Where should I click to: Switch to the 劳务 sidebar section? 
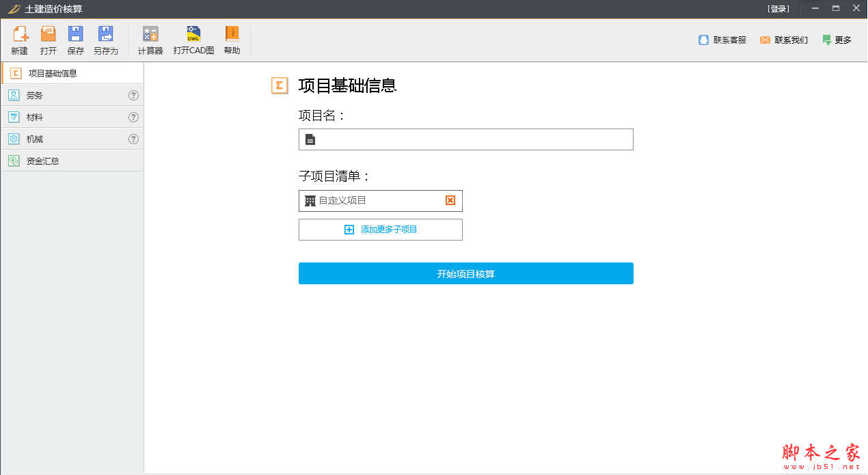[35, 96]
